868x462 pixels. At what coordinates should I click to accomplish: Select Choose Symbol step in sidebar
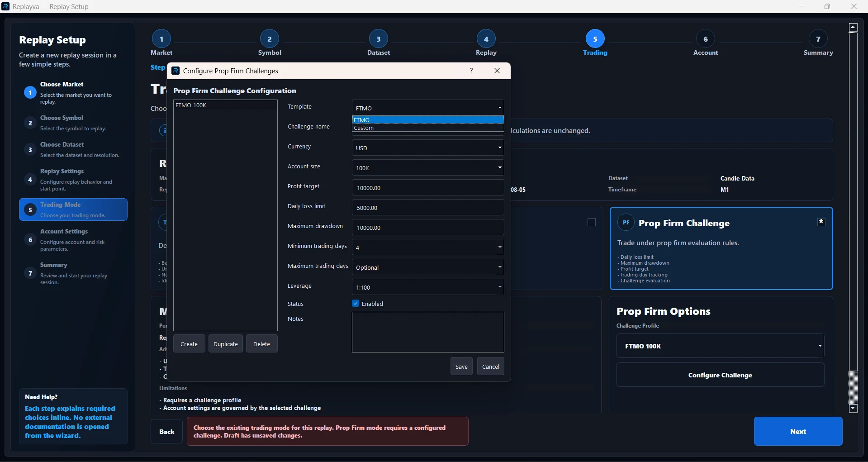(x=73, y=123)
